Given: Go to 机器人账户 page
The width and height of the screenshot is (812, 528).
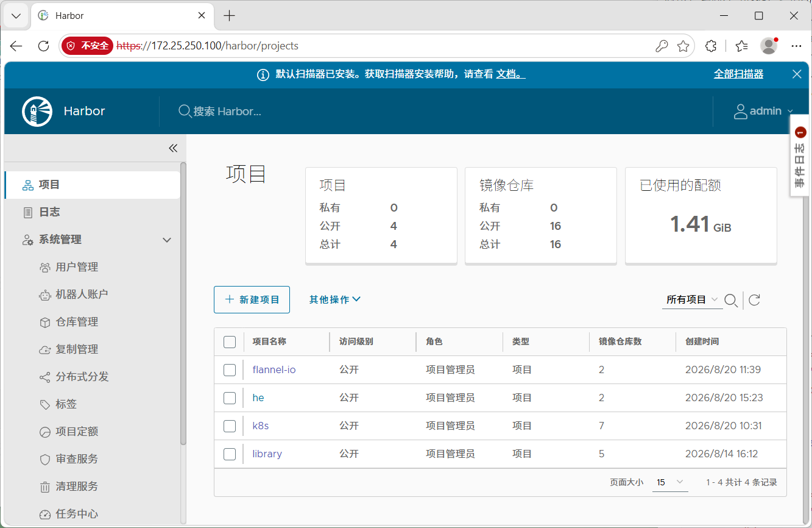Looking at the screenshot, I should point(82,294).
